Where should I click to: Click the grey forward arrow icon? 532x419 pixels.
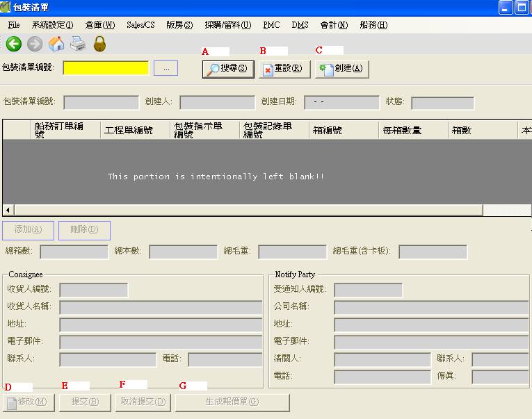point(35,44)
